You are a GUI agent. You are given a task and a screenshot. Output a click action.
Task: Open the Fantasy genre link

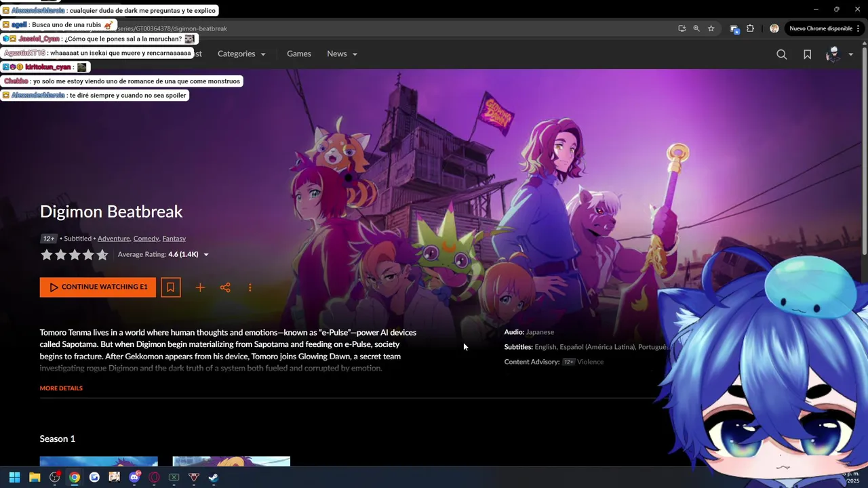(174, 239)
